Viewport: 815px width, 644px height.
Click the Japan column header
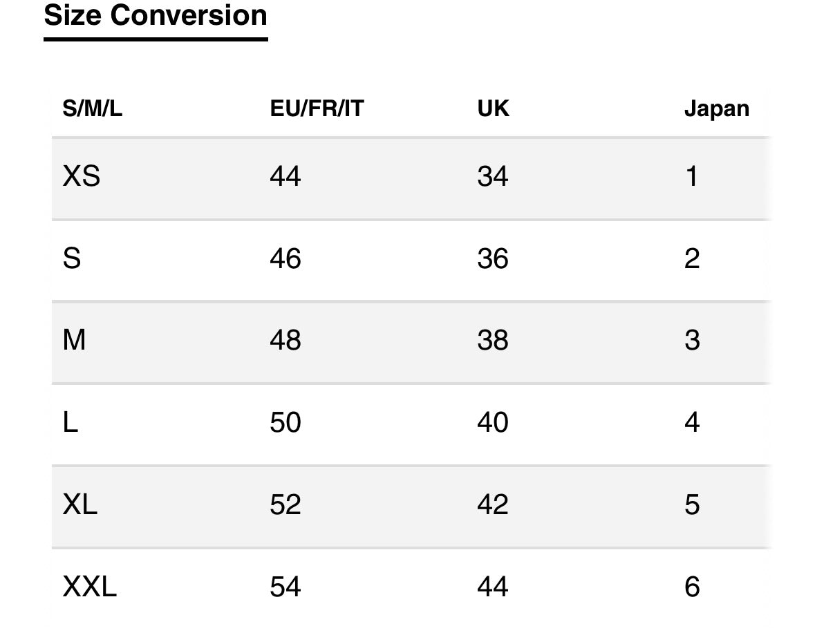click(x=716, y=110)
